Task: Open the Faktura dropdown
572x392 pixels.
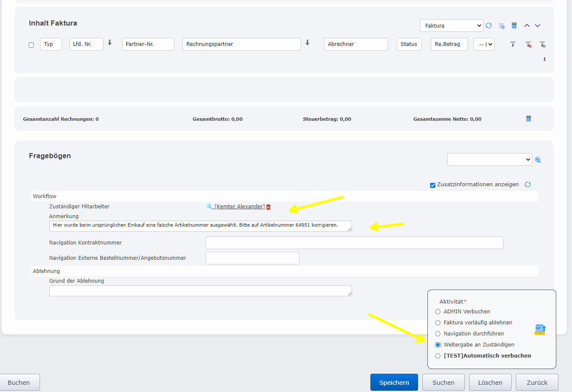Action: click(x=451, y=26)
